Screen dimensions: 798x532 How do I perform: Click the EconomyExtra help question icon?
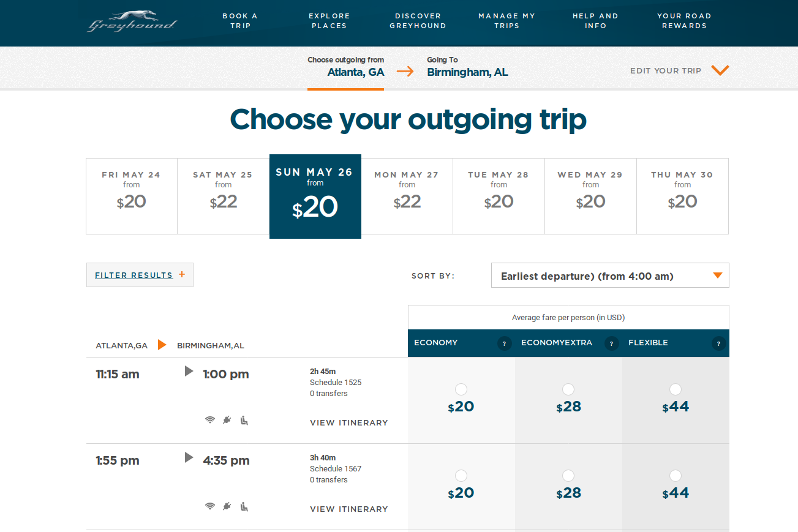point(611,343)
